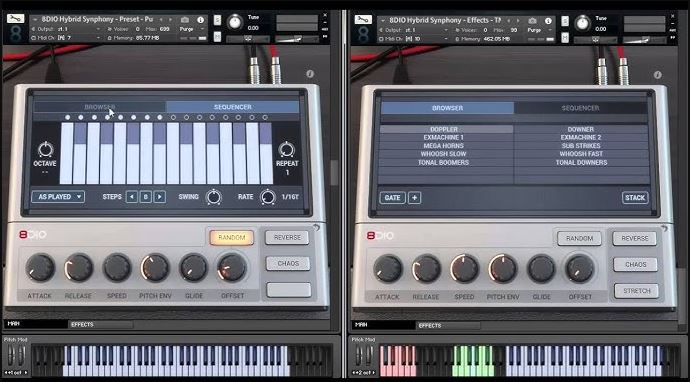690x382 pixels.
Task: Expand the left instrument Output dropdown
Action: coord(66,29)
